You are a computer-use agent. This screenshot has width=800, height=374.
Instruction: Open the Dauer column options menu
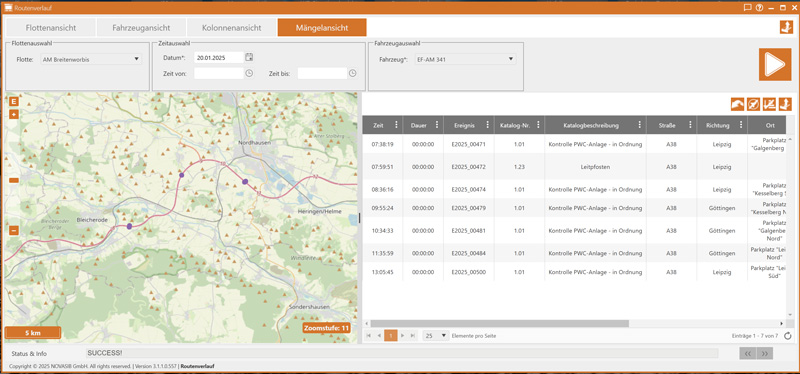(436, 125)
